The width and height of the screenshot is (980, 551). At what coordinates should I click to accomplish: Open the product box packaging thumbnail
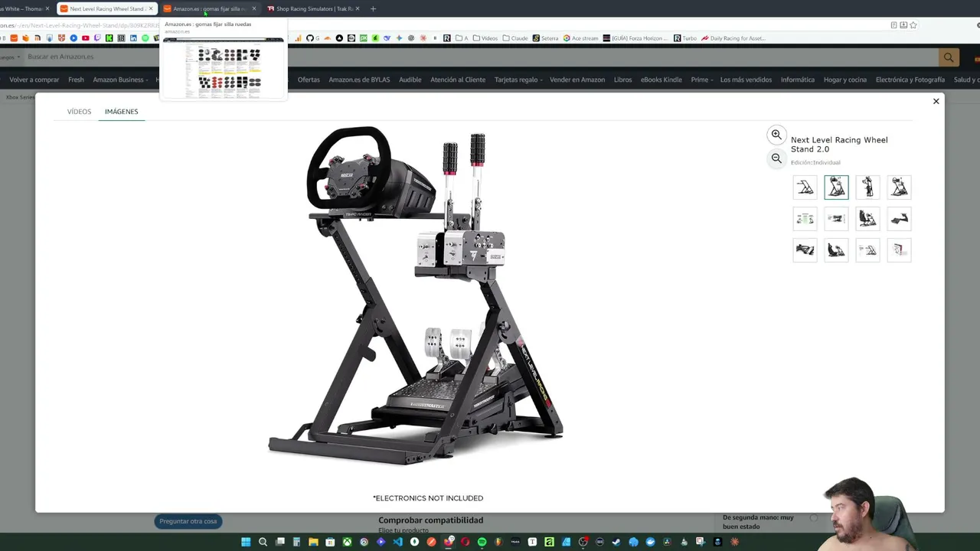(x=899, y=250)
